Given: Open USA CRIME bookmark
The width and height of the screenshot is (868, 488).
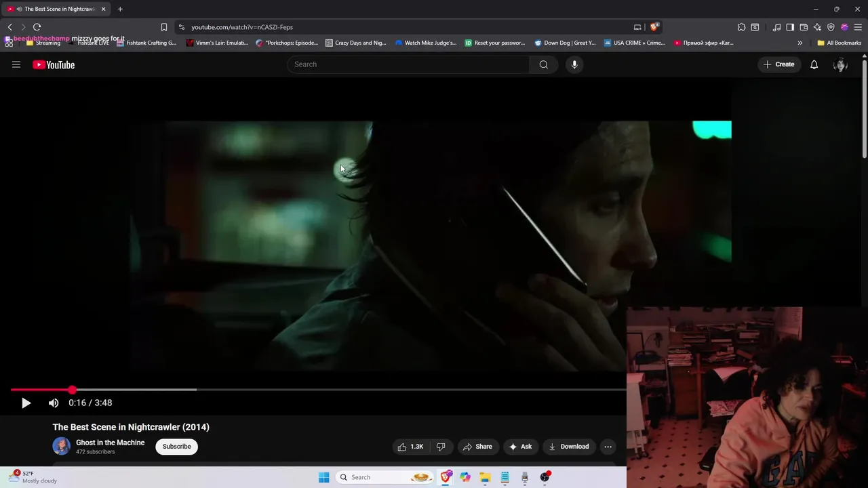Looking at the screenshot, I should coord(635,43).
